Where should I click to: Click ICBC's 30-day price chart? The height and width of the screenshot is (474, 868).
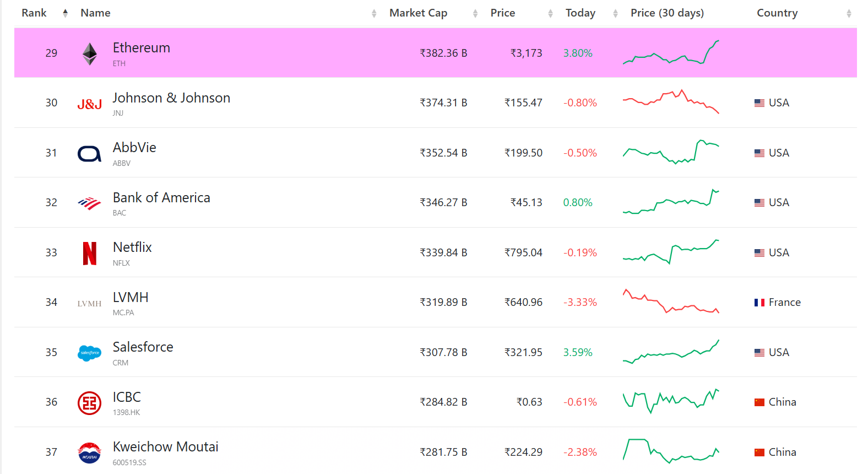coord(671,401)
